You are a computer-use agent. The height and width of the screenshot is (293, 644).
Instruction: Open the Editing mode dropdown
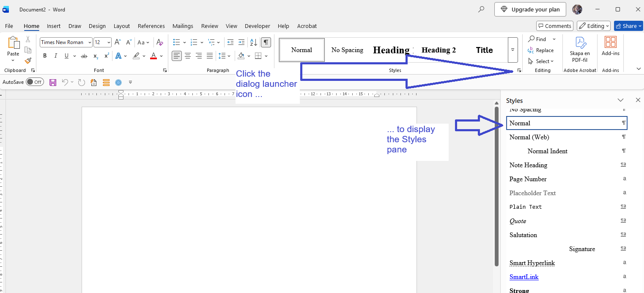click(x=594, y=26)
